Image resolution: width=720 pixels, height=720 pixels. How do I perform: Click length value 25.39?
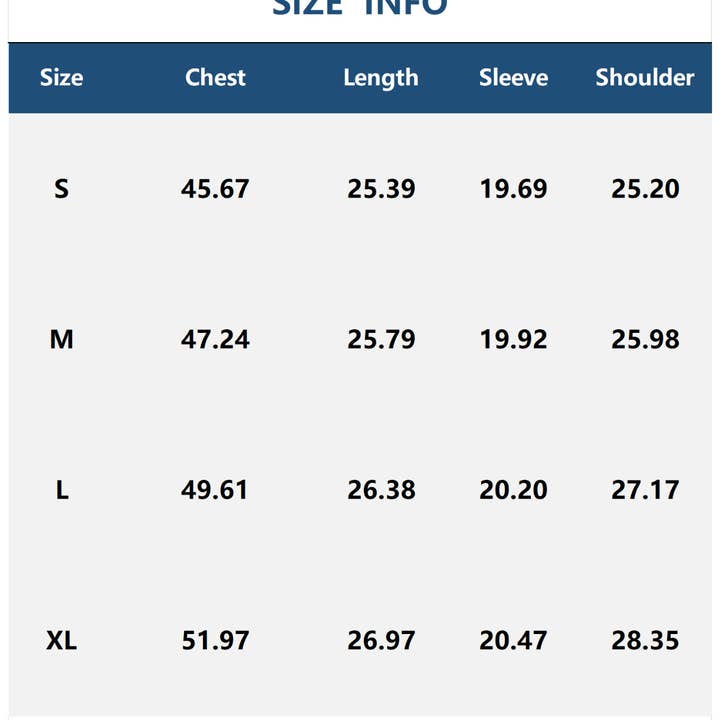click(x=381, y=189)
